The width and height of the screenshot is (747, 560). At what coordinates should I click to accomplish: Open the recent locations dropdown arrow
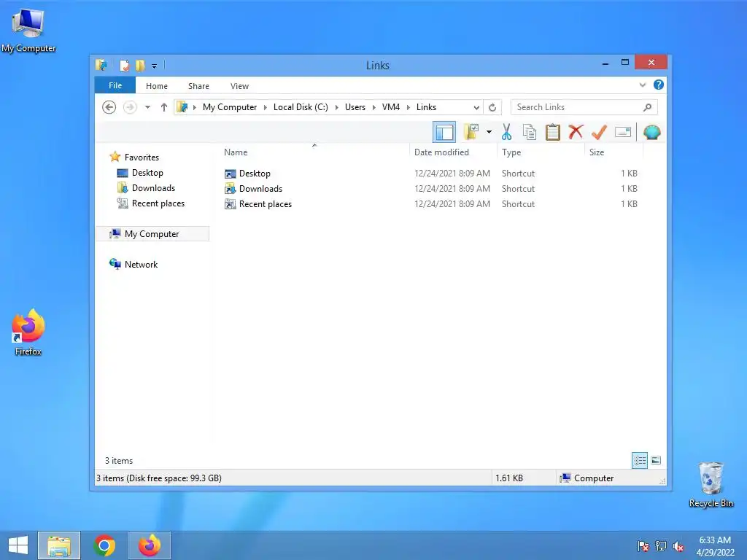click(147, 107)
